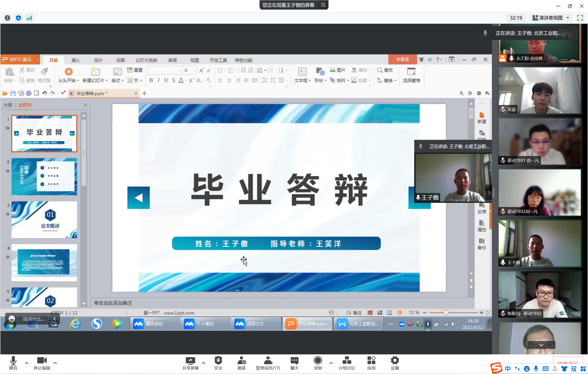Screen dimensions: 588x374
Task: Click 单击此处添加备注 notes area
Action: tap(113, 303)
